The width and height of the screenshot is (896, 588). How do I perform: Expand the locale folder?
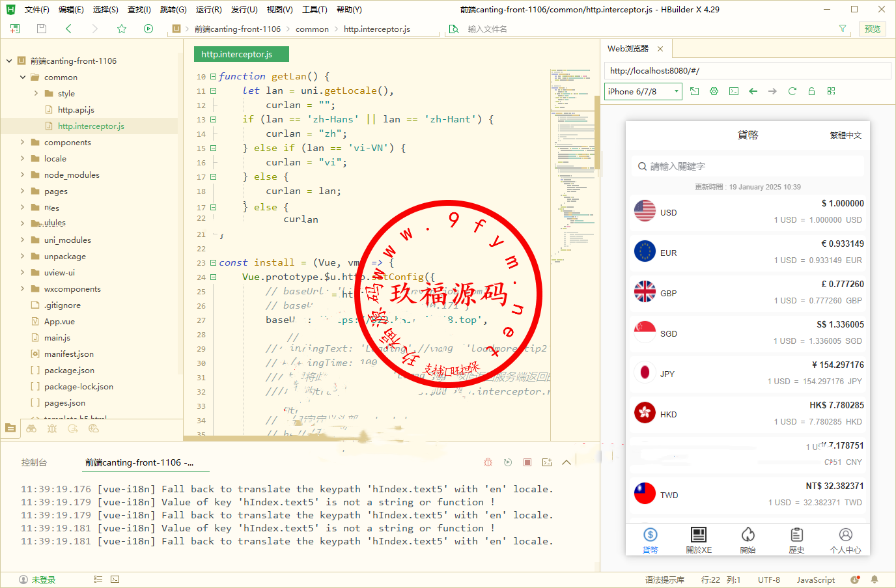[23, 158]
